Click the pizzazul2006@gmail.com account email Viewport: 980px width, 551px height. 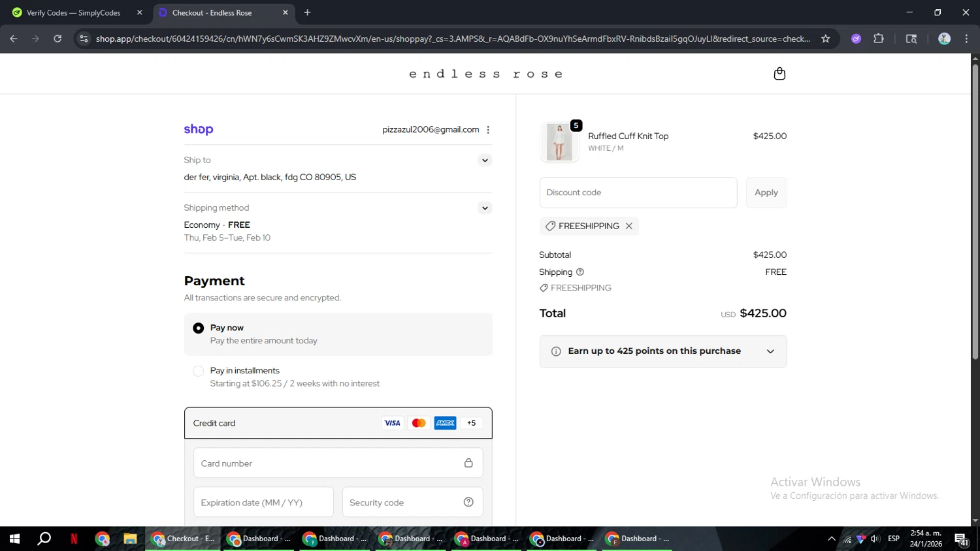tap(431, 130)
